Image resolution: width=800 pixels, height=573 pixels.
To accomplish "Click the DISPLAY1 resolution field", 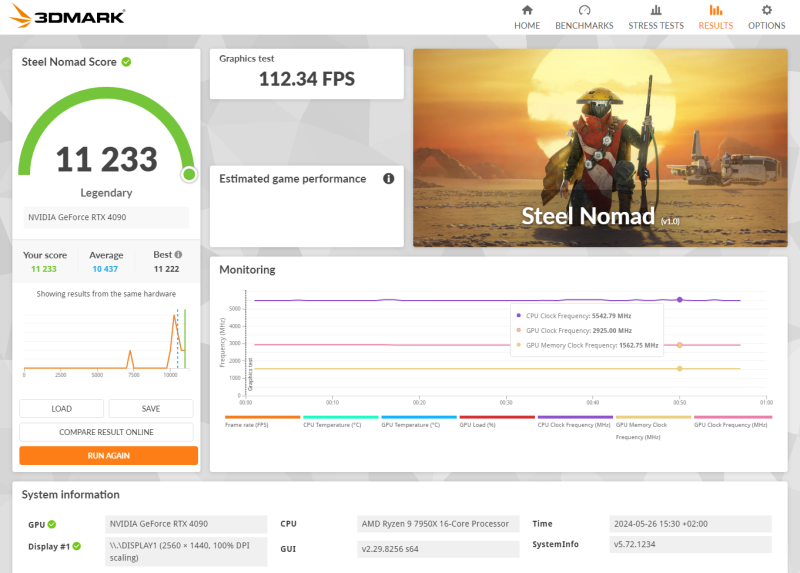I will click(x=186, y=552).
